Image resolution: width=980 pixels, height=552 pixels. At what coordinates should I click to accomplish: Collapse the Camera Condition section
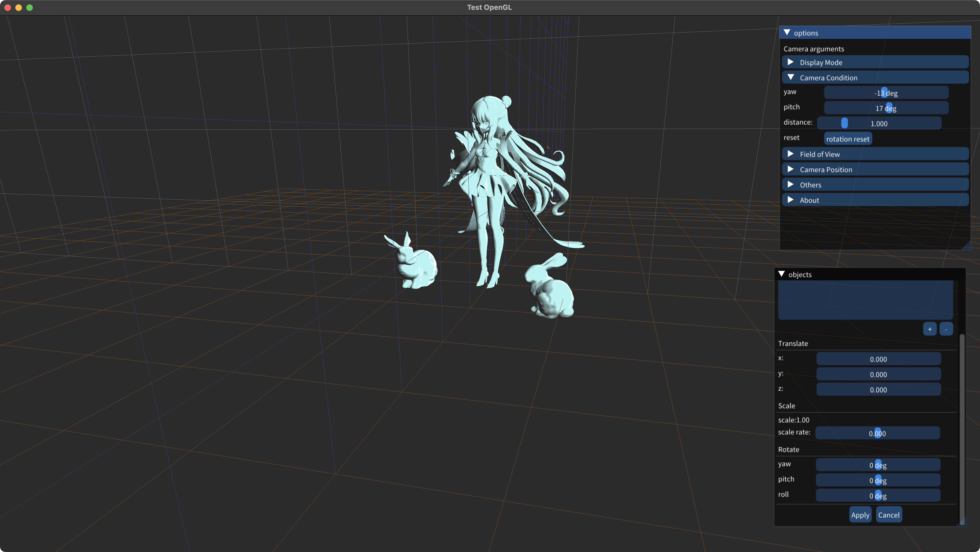point(791,77)
